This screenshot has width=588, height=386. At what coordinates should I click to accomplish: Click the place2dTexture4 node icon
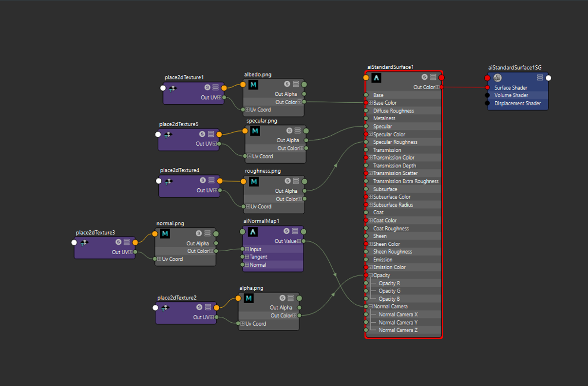tap(169, 181)
